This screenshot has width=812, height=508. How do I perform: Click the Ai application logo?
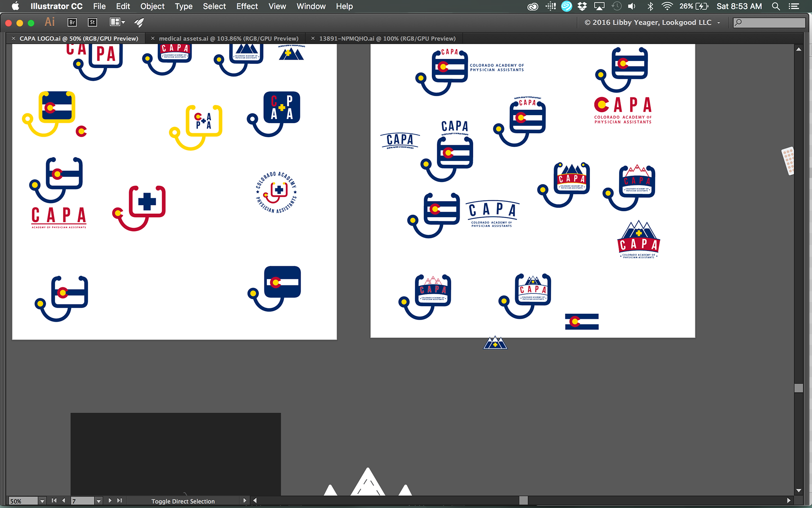(x=50, y=22)
